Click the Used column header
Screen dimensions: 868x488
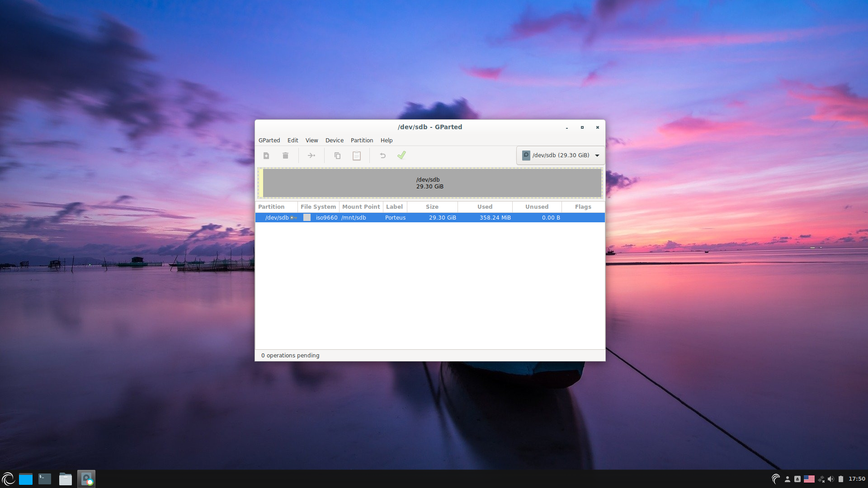point(485,206)
